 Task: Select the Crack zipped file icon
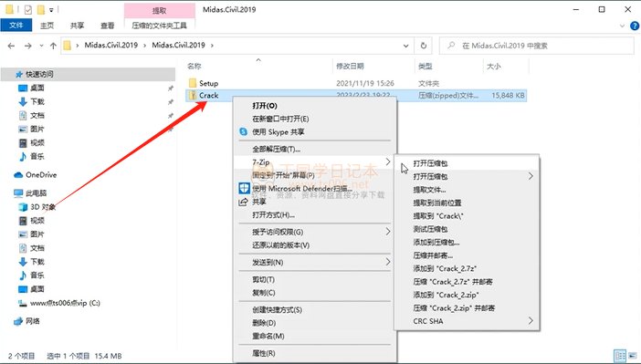(x=193, y=95)
